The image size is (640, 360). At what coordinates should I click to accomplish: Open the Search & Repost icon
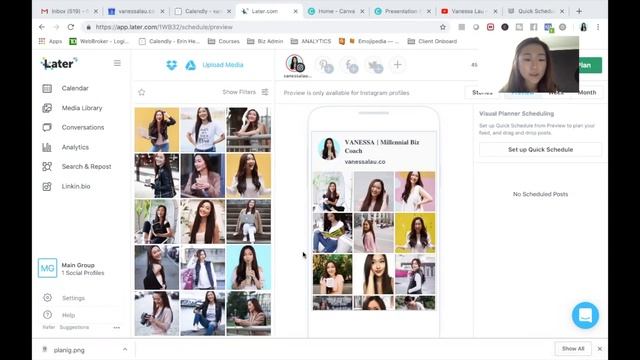pos(47,167)
